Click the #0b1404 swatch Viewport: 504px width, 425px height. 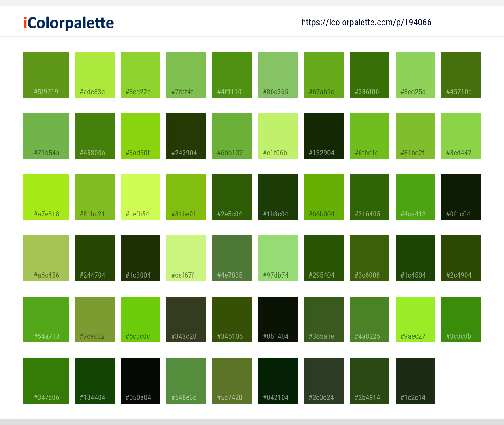[278, 320]
